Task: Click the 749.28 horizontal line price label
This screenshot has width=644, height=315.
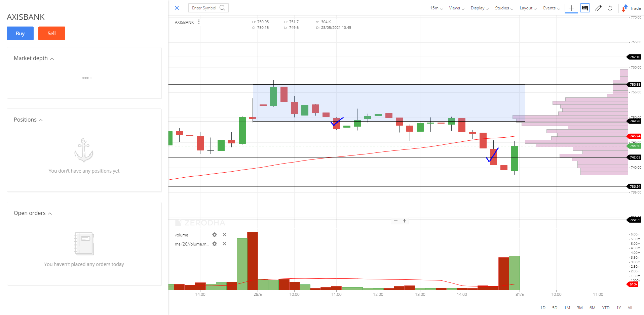Action: (635, 121)
